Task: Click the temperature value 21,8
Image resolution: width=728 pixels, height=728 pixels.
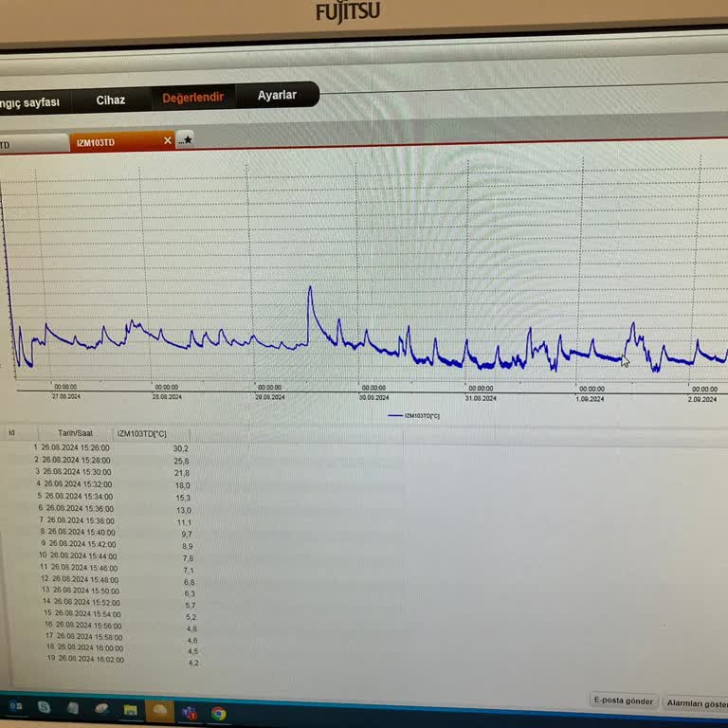Action: (182, 473)
